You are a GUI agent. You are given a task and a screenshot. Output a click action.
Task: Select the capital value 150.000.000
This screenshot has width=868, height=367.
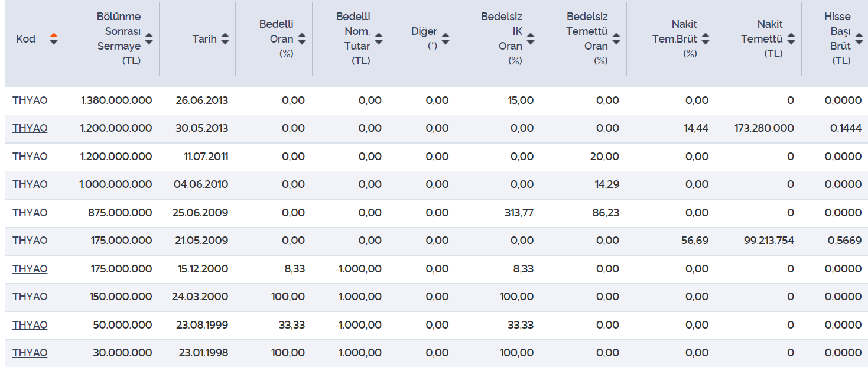click(x=121, y=297)
